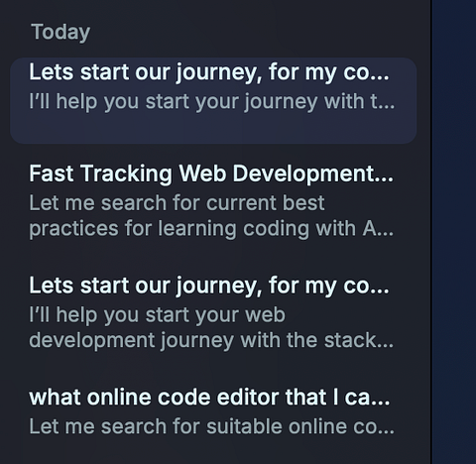Click "I'll help you start your journey with t..." preview
The image size is (476, 464).
click(x=212, y=101)
